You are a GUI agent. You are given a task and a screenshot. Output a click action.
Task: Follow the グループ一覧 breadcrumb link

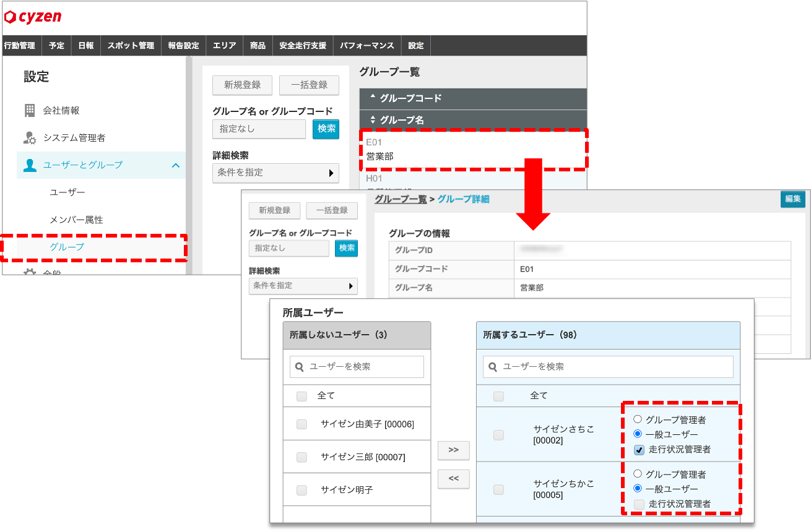[x=401, y=199]
